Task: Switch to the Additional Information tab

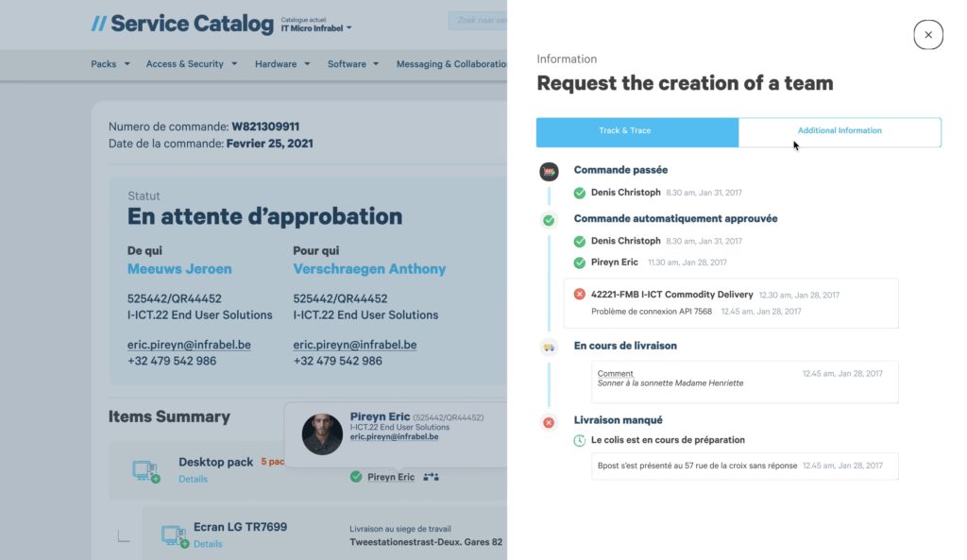Action: coord(840,132)
